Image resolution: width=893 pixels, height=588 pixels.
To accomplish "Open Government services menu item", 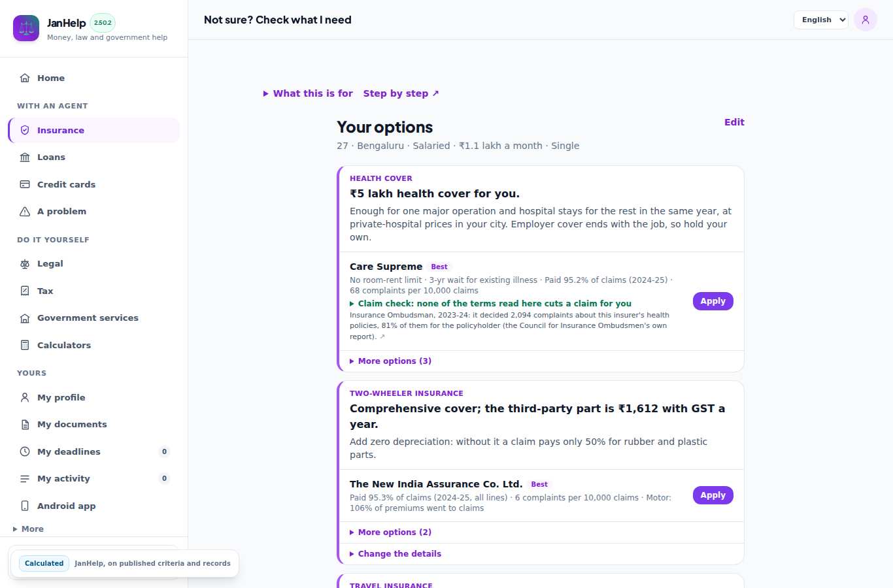I will 94,318.
